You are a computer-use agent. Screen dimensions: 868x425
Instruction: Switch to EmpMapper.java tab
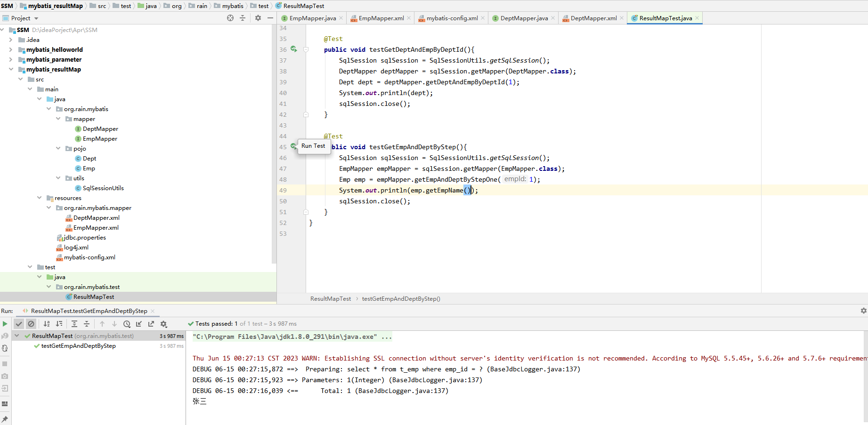(x=313, y=18)
